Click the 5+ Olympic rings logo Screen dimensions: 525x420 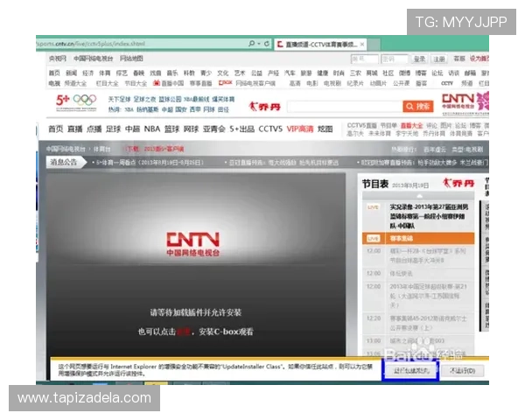click(x=76, y=101)
